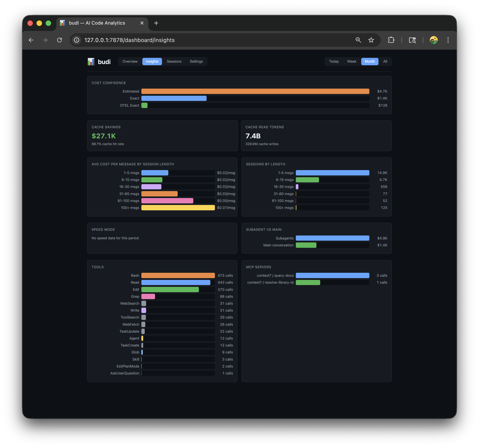
Task: Switch period to Today
Action: (x=334, y=61)
